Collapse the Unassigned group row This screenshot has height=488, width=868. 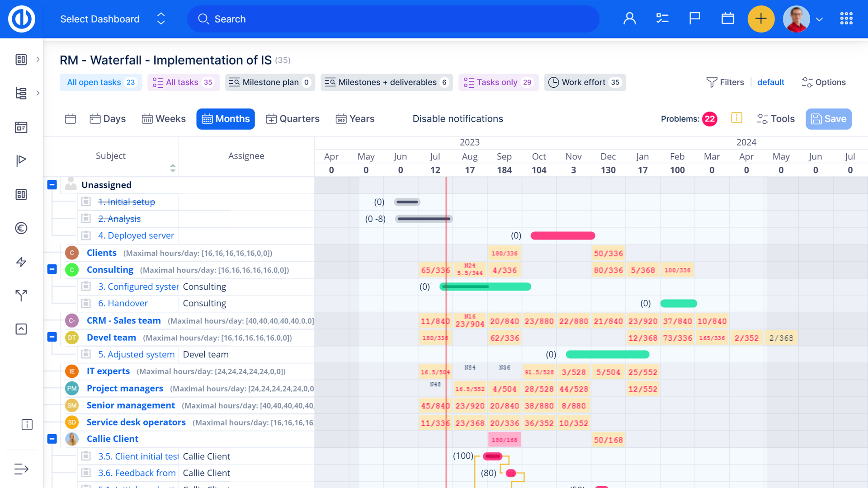tap(52, 185)
